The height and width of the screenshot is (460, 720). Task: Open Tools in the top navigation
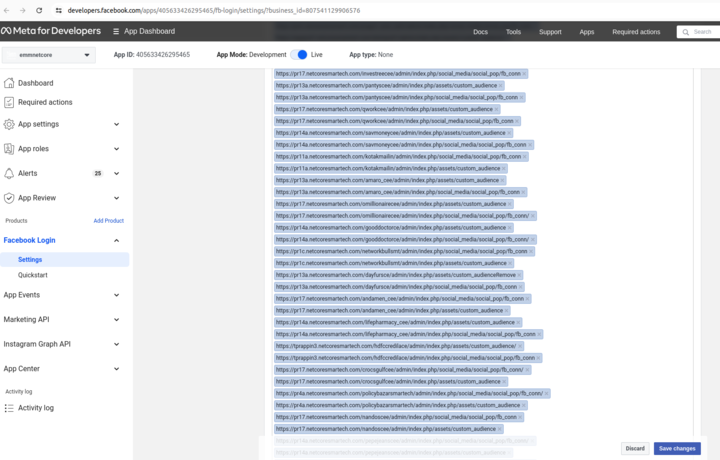point(513,32)
